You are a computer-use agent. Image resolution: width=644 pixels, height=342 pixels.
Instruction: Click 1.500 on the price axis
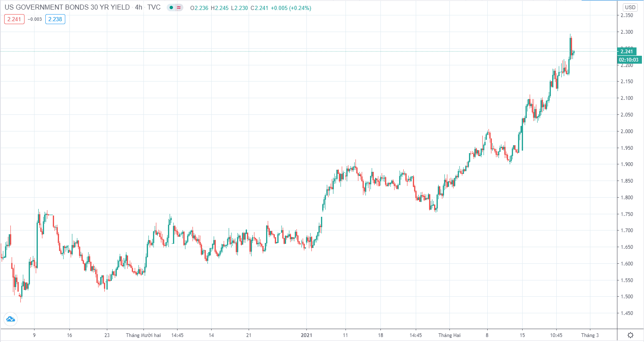point(627,297)
